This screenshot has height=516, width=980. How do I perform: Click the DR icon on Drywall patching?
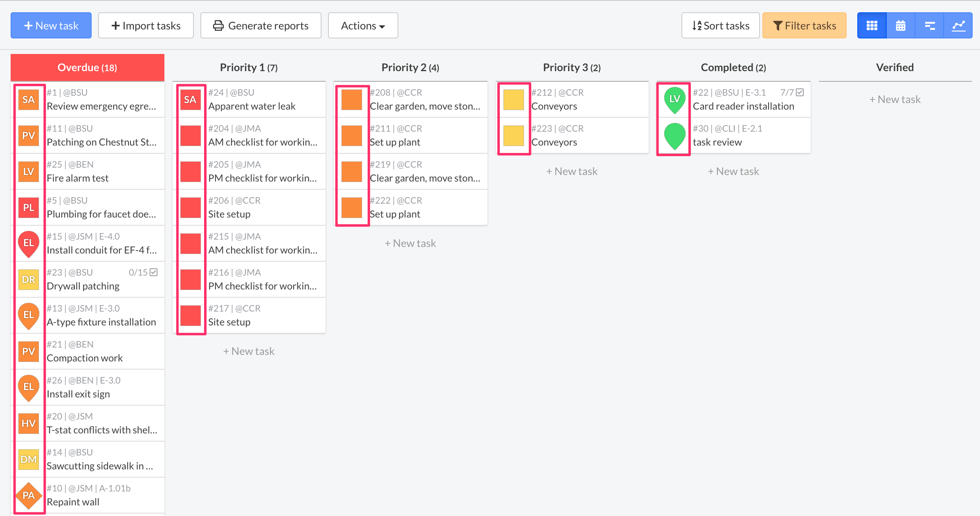29,280
